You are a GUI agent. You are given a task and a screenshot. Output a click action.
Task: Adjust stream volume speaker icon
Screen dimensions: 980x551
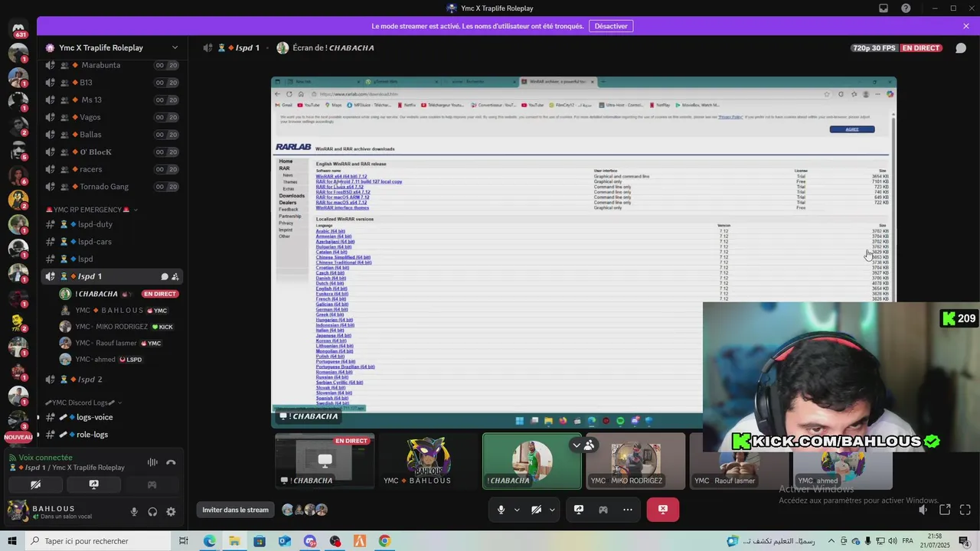pyautogui.click(x=923, y=510)
